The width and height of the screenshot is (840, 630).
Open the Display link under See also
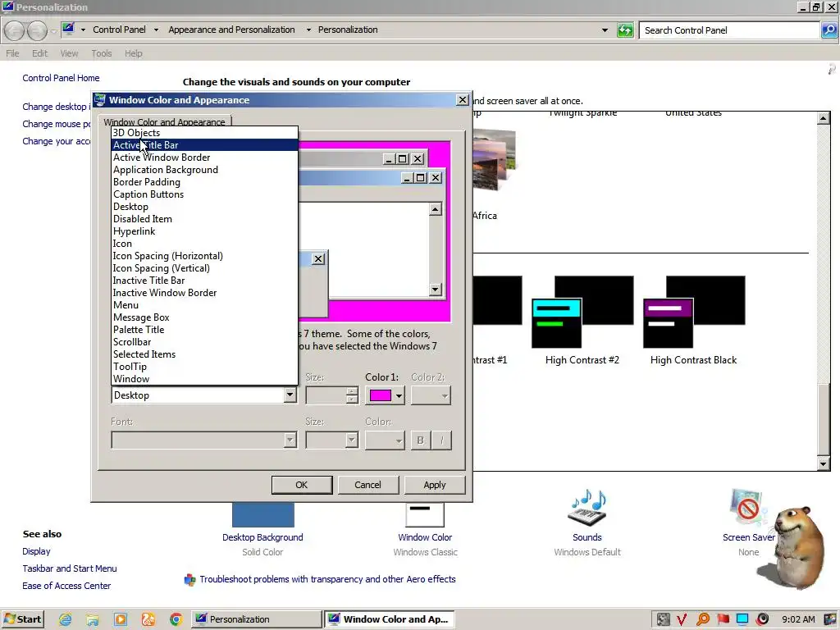coord(36,551)
